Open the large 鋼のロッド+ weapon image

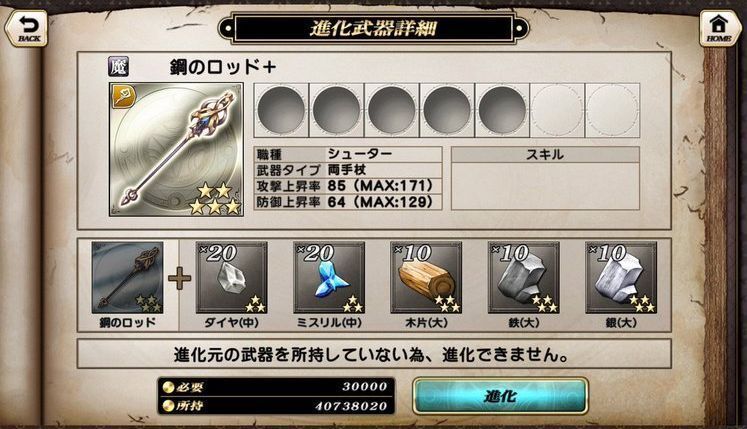[x=176, y=150]
